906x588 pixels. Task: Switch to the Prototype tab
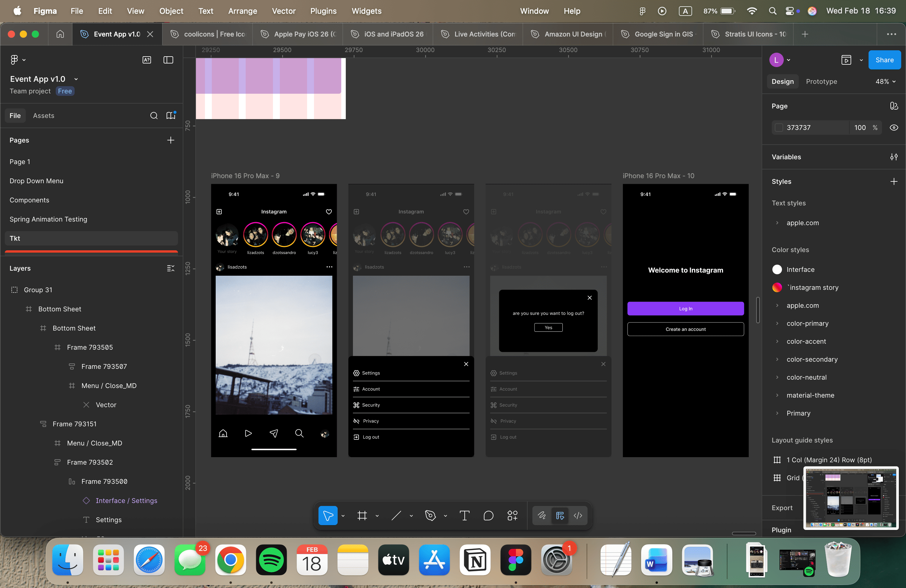coord(822,81)
